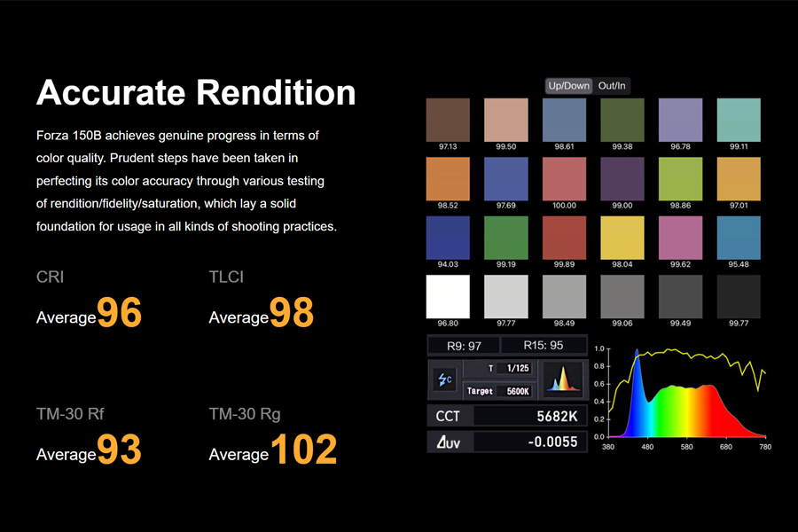798x532 pixels.
Task: Click the Forza 150B description paragraph
Action: tap(186, 181)
